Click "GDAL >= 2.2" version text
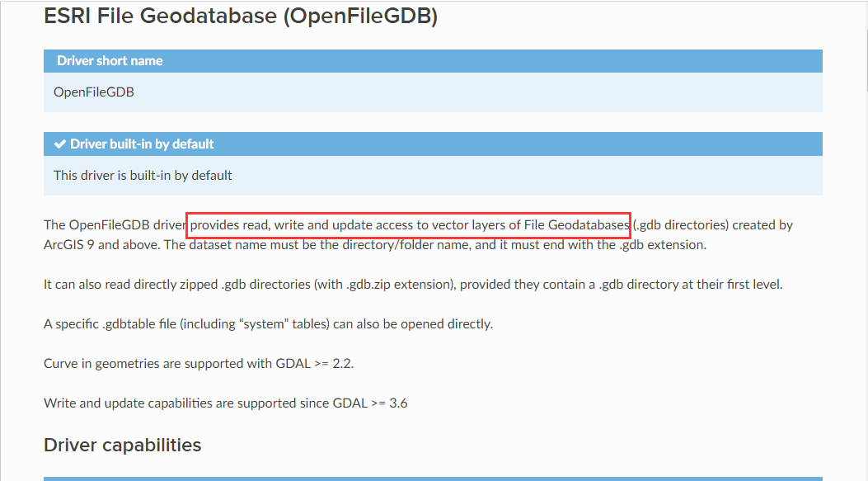This screenshot has height=481, width=868. click(x=314, y=364)
